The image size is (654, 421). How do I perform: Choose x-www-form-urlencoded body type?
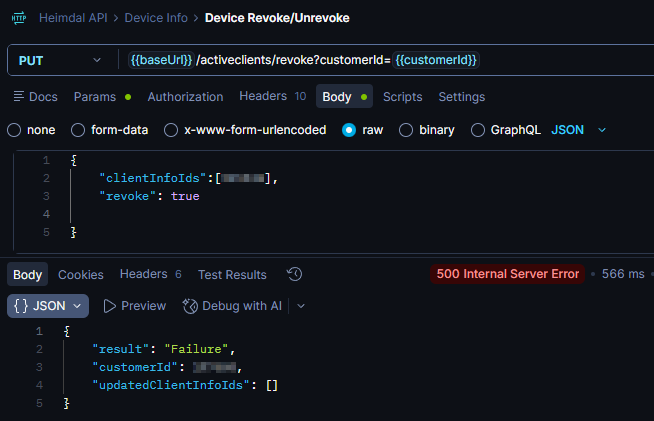171,130
